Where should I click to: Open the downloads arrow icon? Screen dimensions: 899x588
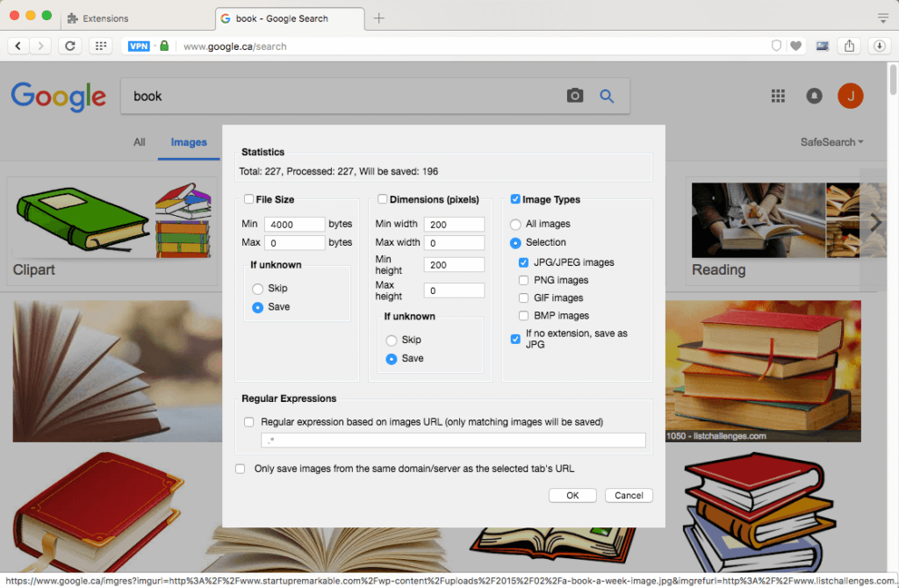(x=879, y=46)
